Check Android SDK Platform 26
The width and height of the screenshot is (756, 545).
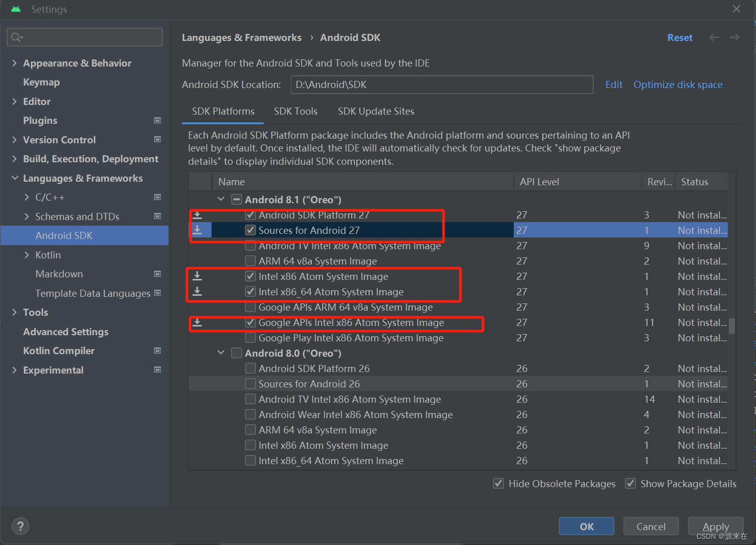[250, 368]
